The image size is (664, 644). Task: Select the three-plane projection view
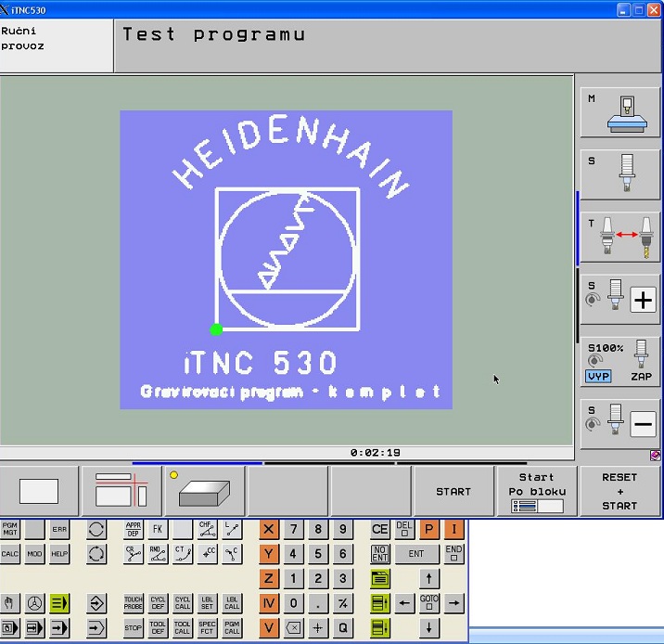click(x=121, y=492)
